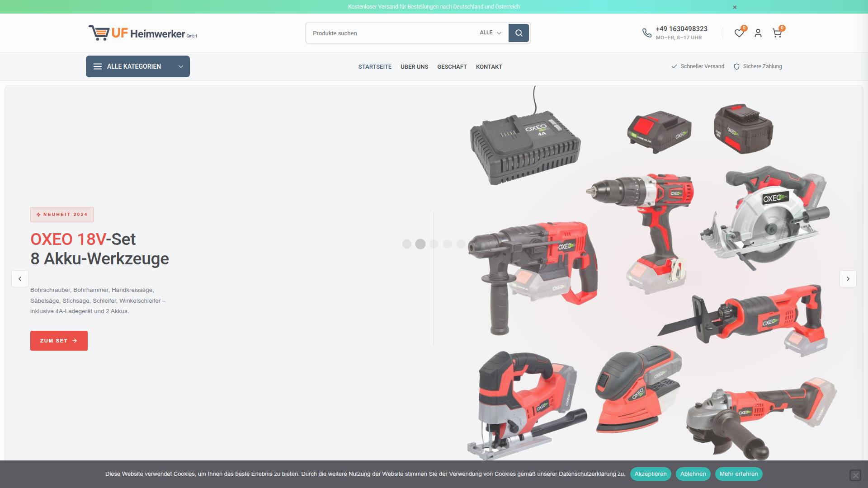This screenshot has height=488, width=868.
Task: Open the ALLE search category dropdown
Action: click(x=491, y=33)
